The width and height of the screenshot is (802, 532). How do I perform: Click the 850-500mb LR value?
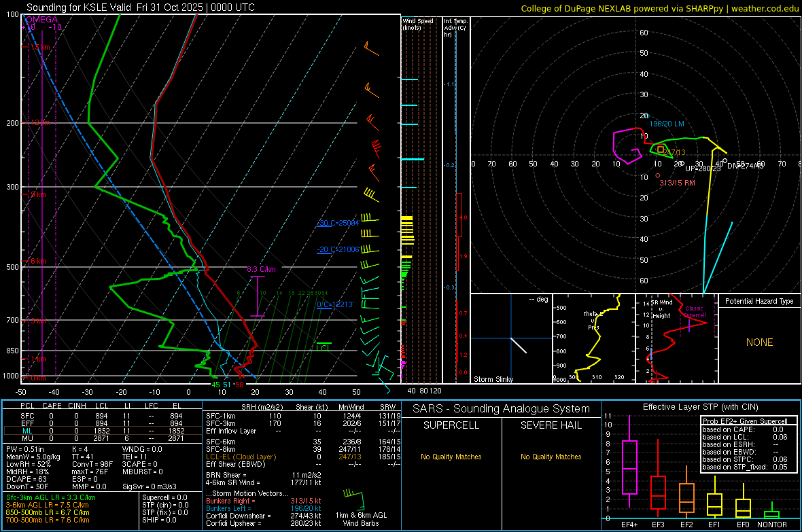coord(48,512)
